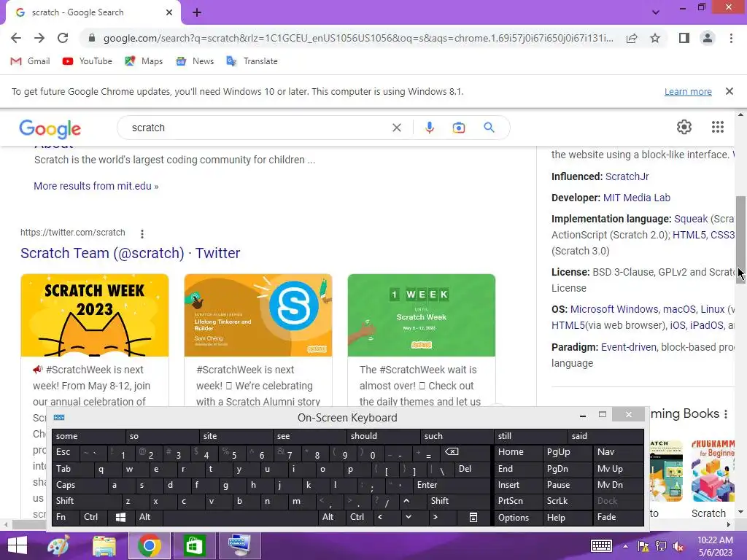Toggle the left Alt key

pos(149,517)
